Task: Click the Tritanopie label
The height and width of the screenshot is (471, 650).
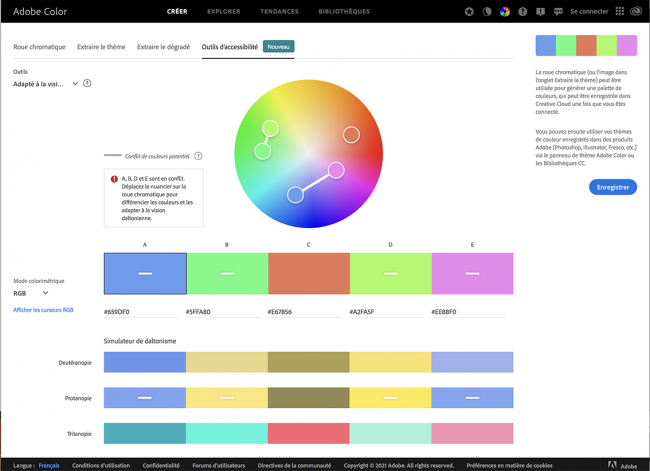Action: (x=79, y=434)
